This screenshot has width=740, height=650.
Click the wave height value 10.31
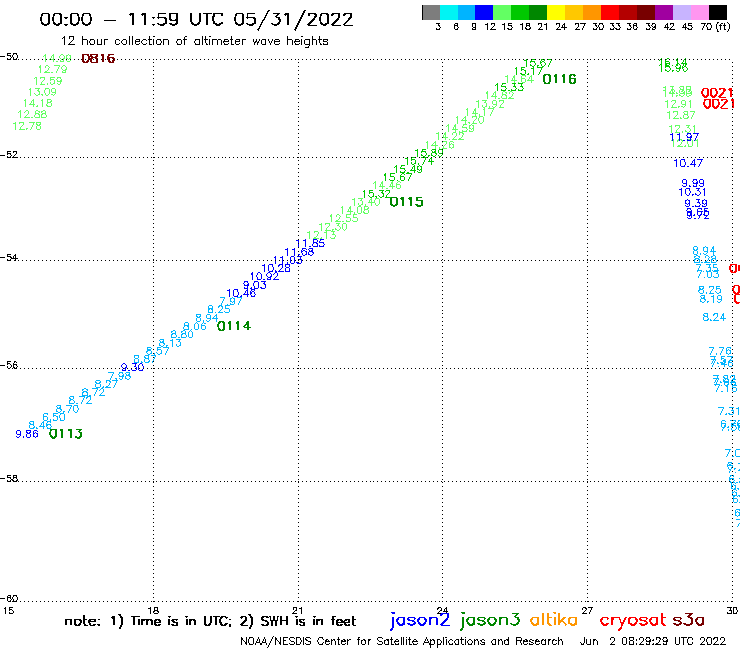point(692,192)
